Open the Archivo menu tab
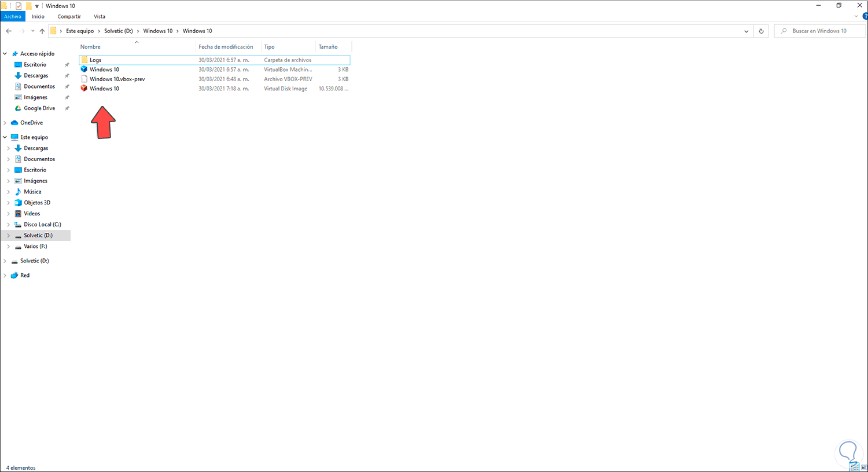 (13, 17)
